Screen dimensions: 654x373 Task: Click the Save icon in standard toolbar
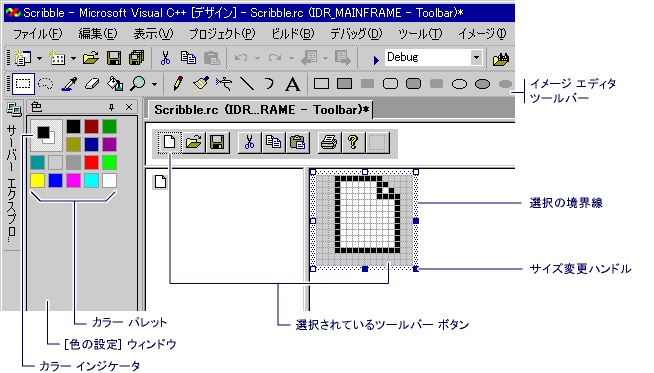[x=114, y=58]
